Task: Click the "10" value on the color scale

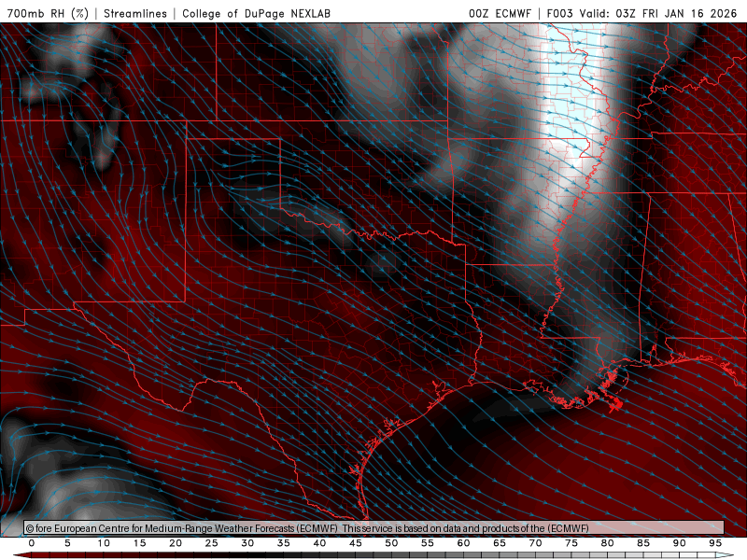Action: (104, 543)
